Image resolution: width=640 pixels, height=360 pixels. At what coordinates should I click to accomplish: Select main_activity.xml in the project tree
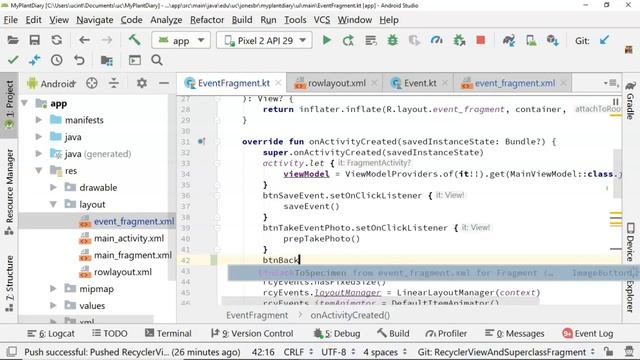point(129,238)
